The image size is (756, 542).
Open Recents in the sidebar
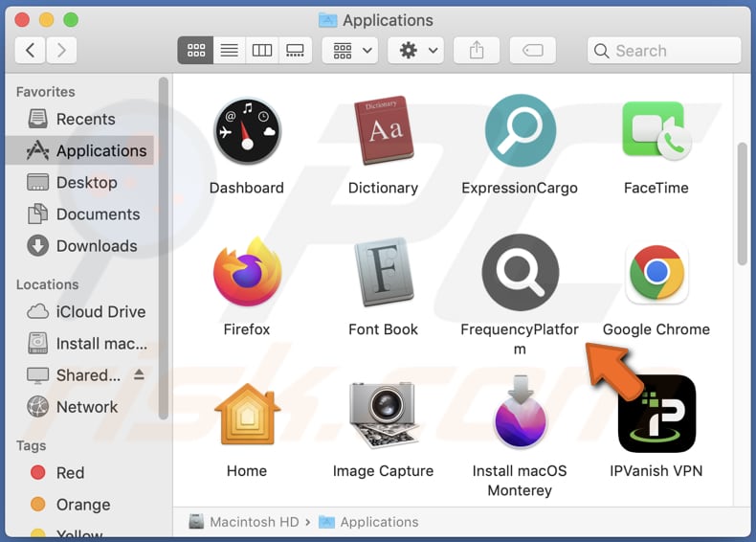coord(80,119)
